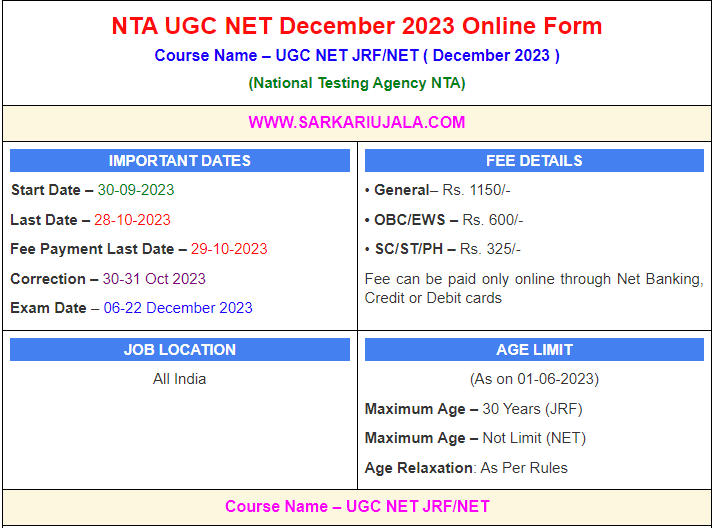Click the exam date 06-22 December 2023
The height and width of the screenshot is (528, 715).
tap(178, 308)
